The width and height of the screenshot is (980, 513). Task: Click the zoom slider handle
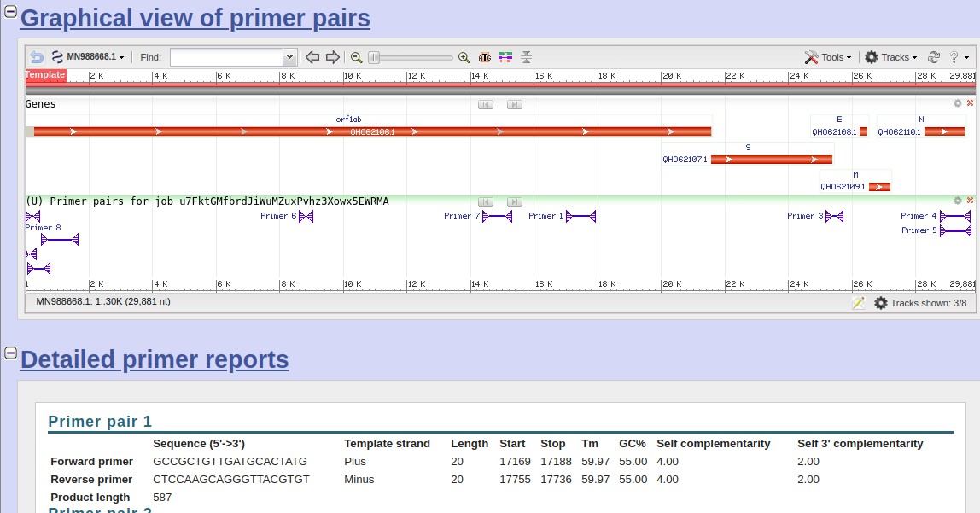tap(374, 57)
